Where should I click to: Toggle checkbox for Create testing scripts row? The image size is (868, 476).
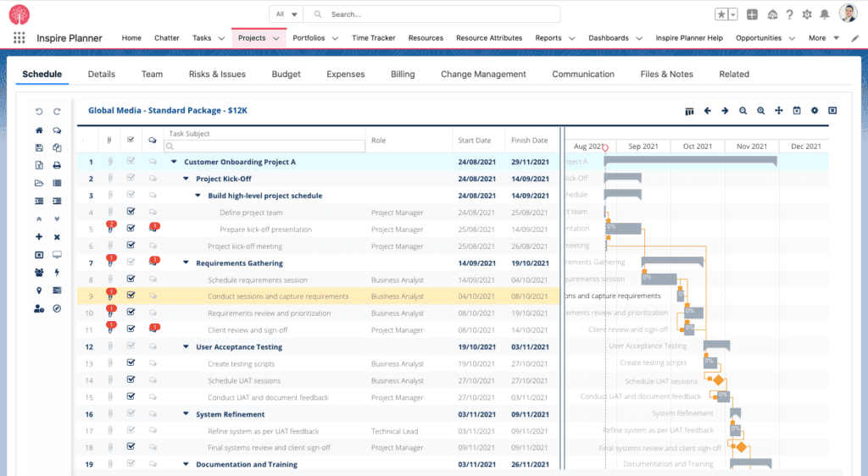[131, 364]
